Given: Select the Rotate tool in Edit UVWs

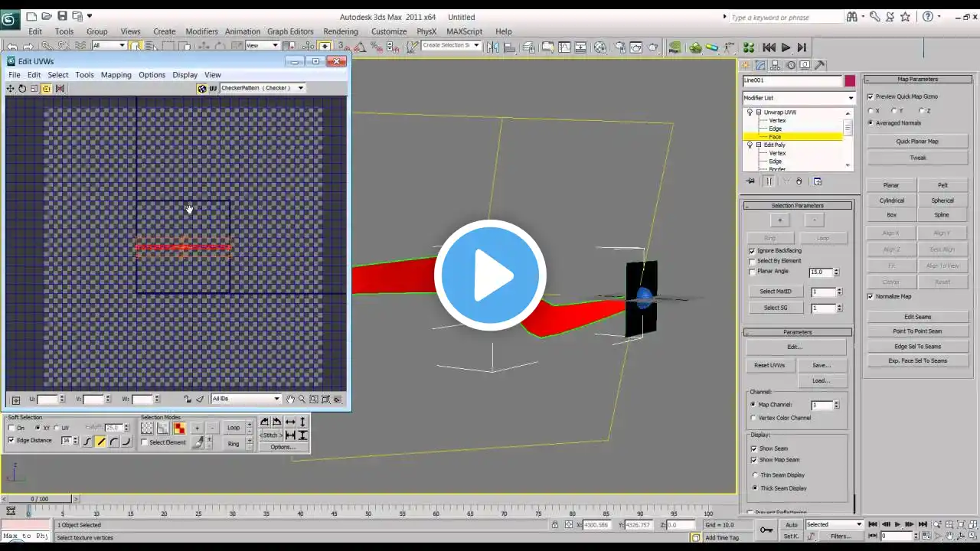Looking at the screenshot, I should (x=22, y=89).
